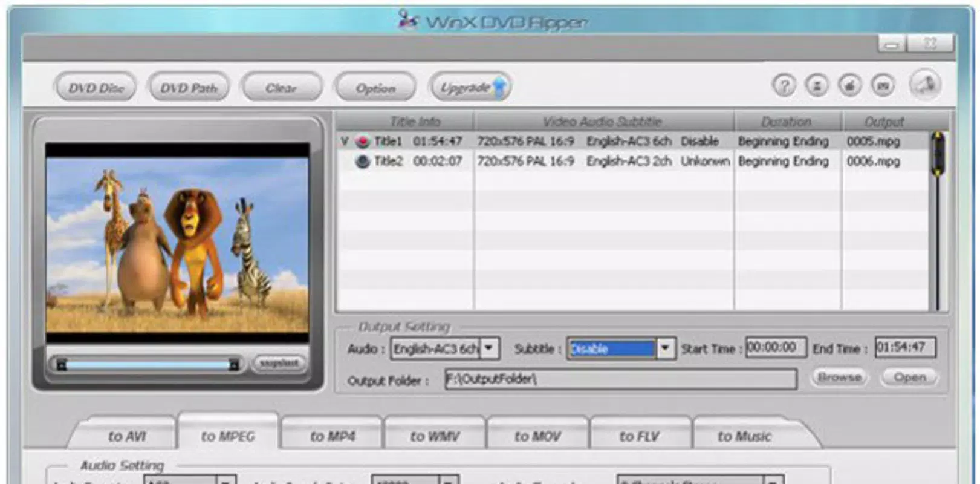
Task: Click "English-AC3 2ch" in Title2 row
Action: (629, 162)
